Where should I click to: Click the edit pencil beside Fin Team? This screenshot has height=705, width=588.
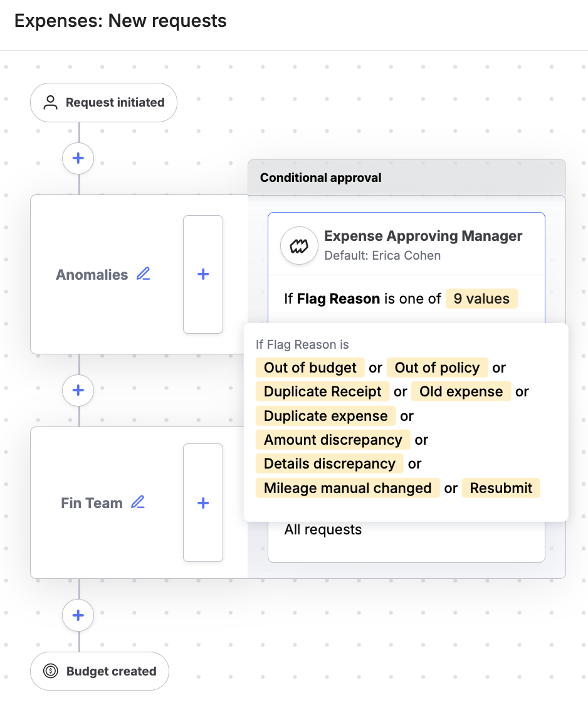click(x=138, y=502)
